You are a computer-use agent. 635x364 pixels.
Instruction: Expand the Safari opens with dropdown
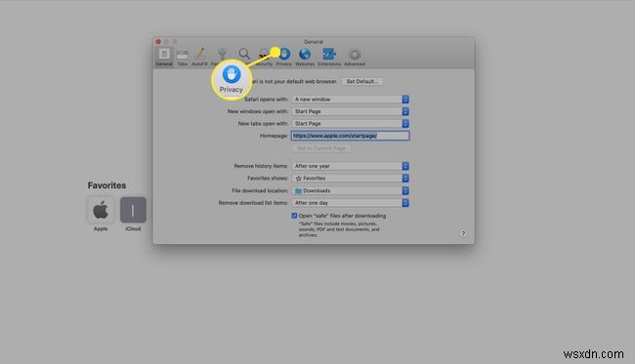point(351,100)
